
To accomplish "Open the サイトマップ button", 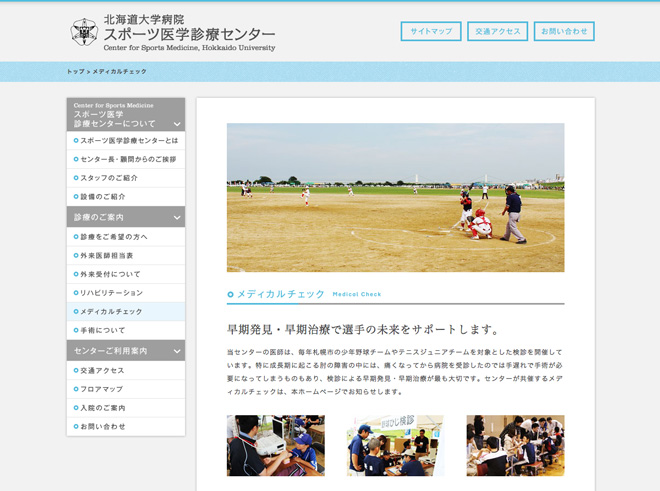I will (x=431, y=31).
